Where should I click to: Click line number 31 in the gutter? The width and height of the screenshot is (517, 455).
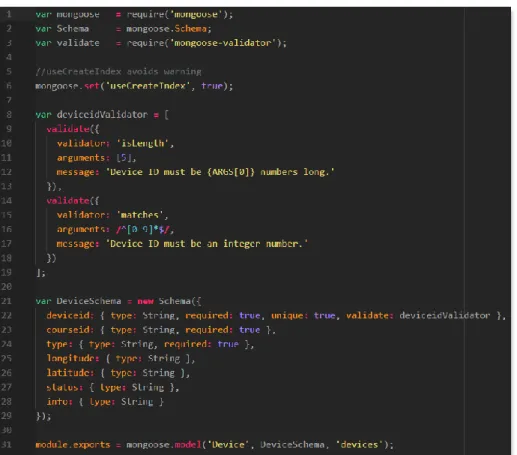pos(6,445)
